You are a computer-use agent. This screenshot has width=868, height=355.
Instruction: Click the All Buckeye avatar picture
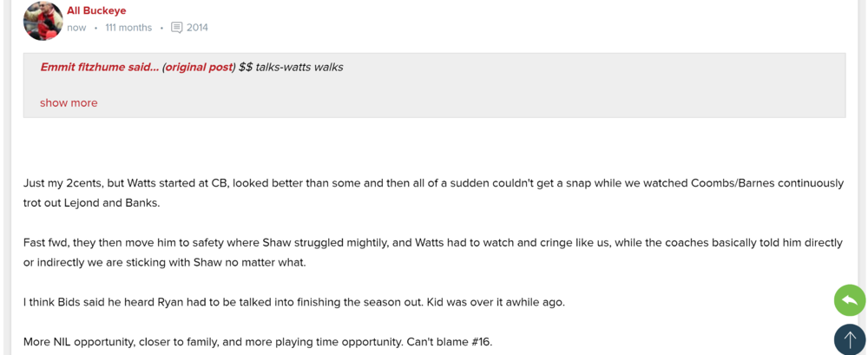click(x=43, y=20)
